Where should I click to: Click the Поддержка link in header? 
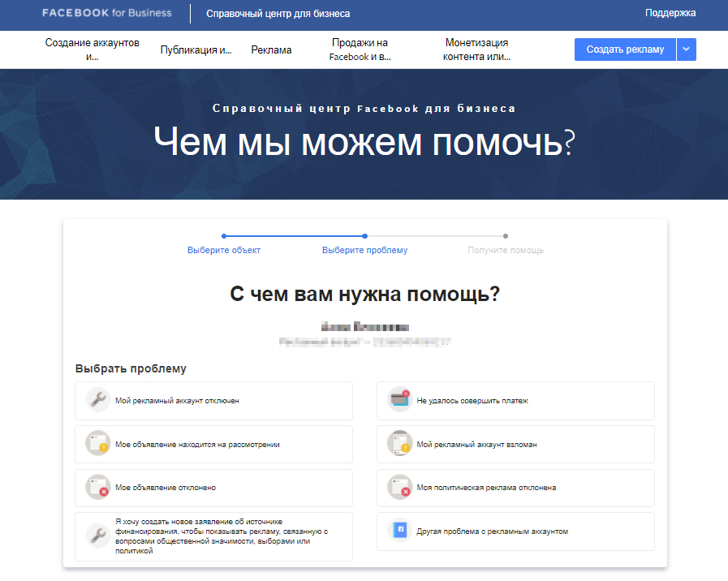coord(670,13)
